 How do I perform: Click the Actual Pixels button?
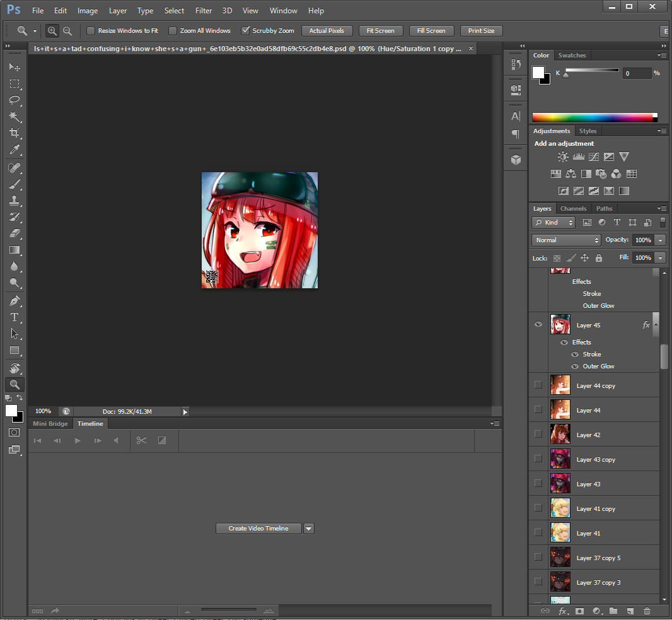(x=327, y=31)
